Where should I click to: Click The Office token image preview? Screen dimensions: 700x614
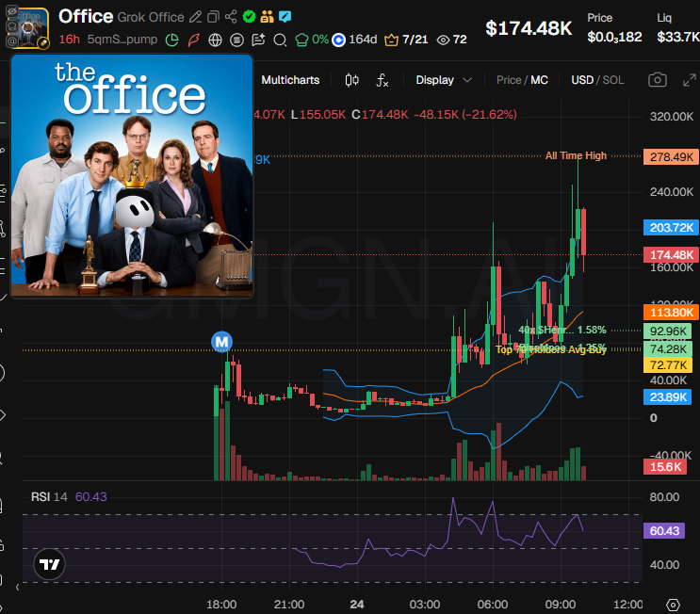132,176
